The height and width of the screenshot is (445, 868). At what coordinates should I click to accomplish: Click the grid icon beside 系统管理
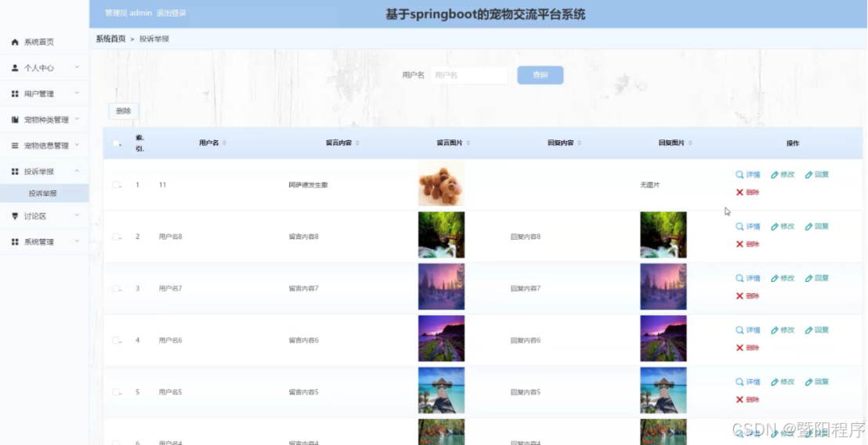pyautogui.click(x=15, y=242)
